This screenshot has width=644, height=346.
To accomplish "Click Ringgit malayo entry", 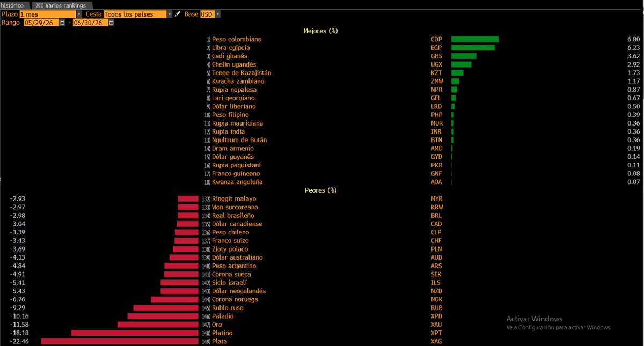I will [x=234, y=198].
